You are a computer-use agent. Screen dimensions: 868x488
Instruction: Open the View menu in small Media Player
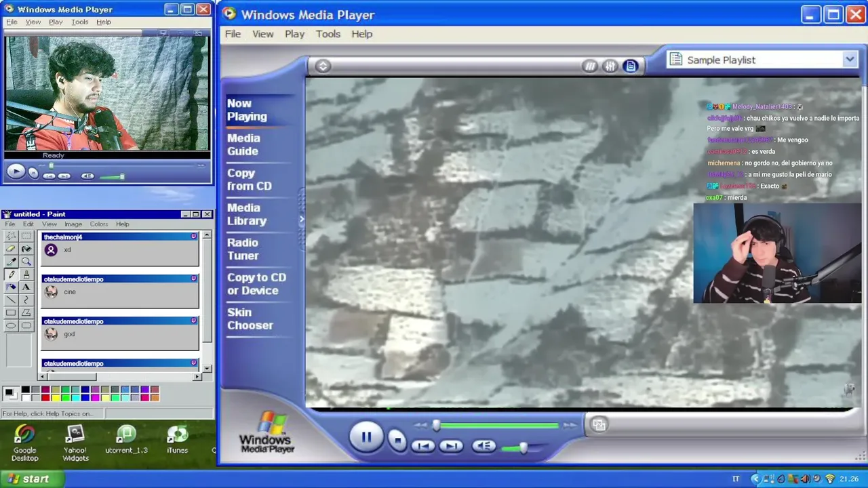33,22
